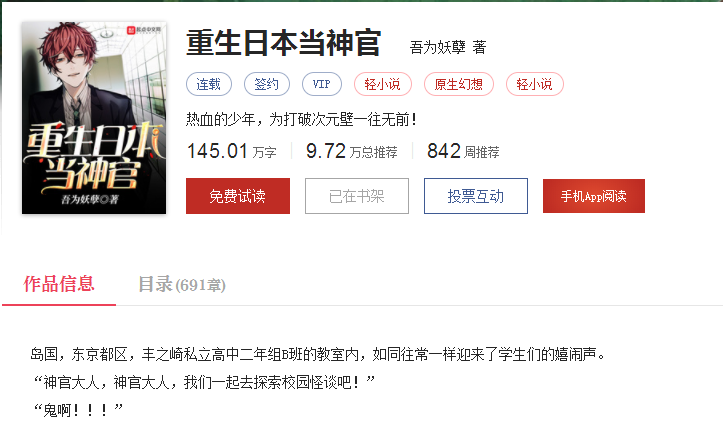Click the 9.72 万总推荐 stat

(x=352, y=151)
